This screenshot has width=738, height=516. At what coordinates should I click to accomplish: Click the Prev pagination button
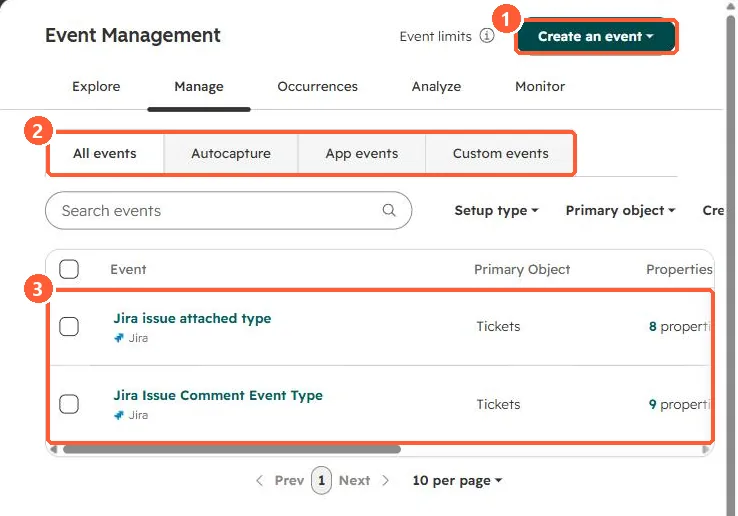point(289,480)
